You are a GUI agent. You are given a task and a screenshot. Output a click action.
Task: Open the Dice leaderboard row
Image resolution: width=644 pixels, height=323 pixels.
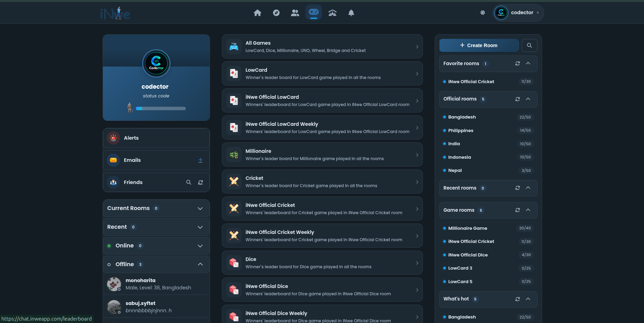click(x=322, y=263)
